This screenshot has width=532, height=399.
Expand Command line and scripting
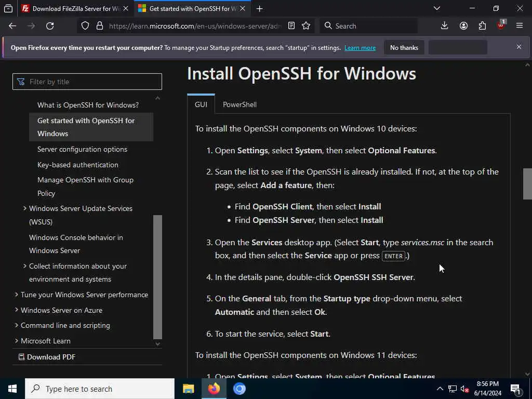pyautogui.click(x=16, y=325)
